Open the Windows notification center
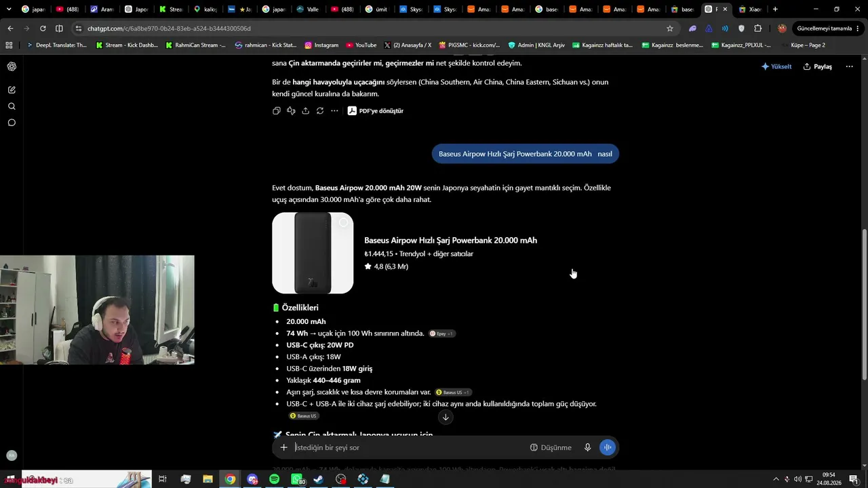The image size is (868, 488). [x=854, y=479]
